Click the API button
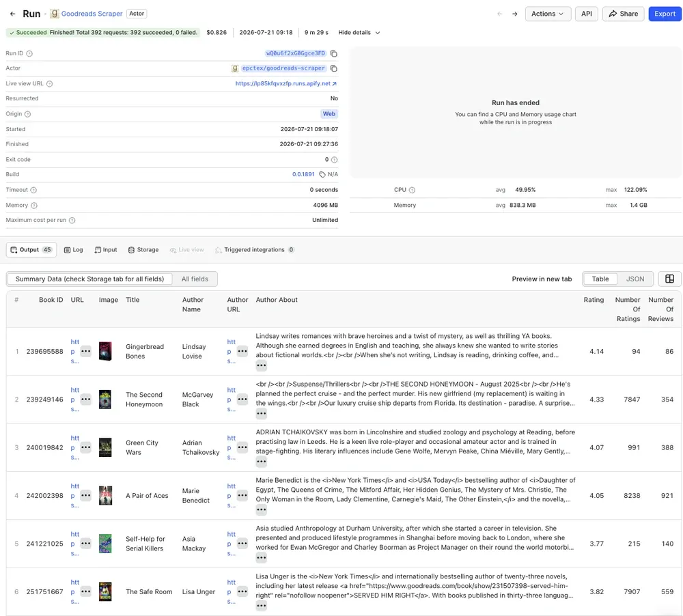Viewport: 683px width, 616px height. click(586, 14)
